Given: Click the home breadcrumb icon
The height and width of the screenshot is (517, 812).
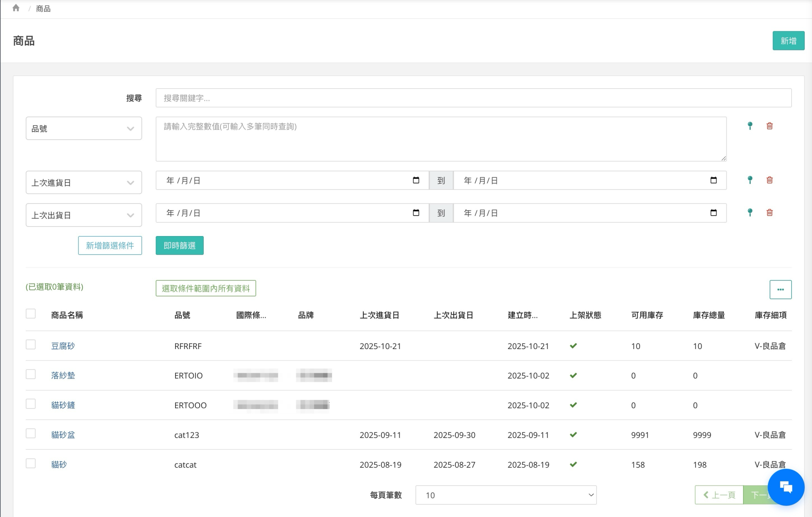Looking at the screenshot, I should coord(16,8).
